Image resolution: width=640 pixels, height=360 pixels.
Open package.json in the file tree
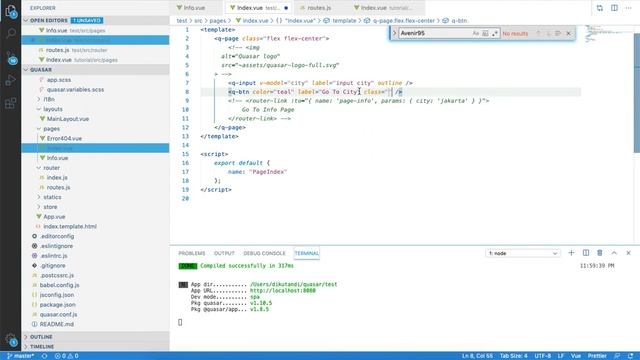[x=58, y=304]
